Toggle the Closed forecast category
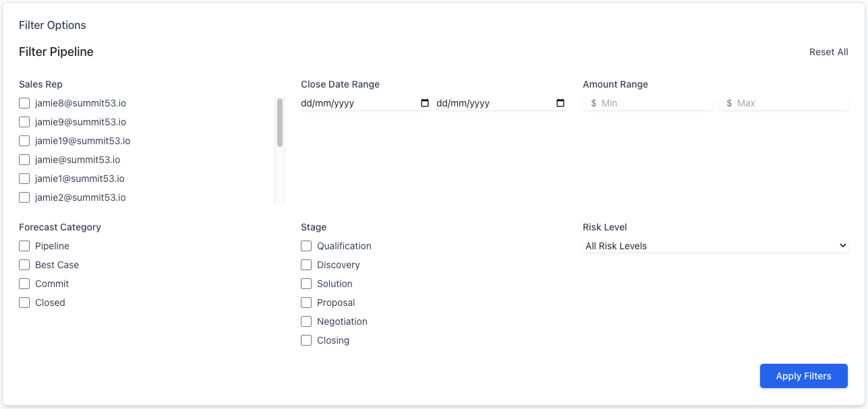 [x=24, y=303]
